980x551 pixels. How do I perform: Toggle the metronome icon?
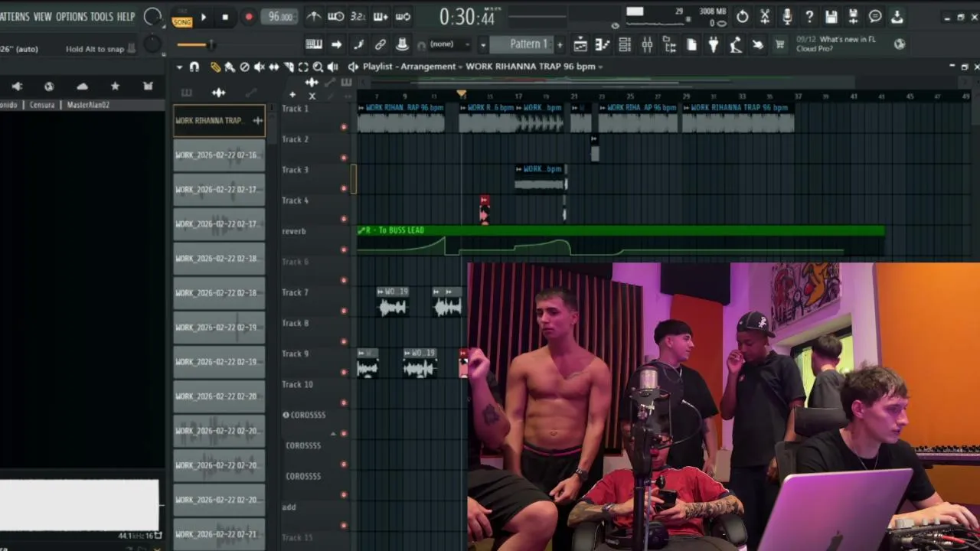click(x=314, y=17)
